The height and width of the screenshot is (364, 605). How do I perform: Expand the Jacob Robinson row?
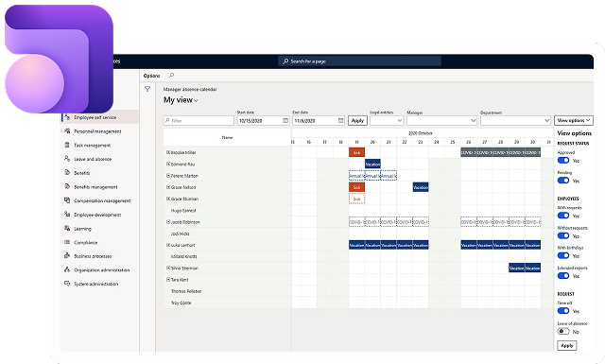click(168, 222)
